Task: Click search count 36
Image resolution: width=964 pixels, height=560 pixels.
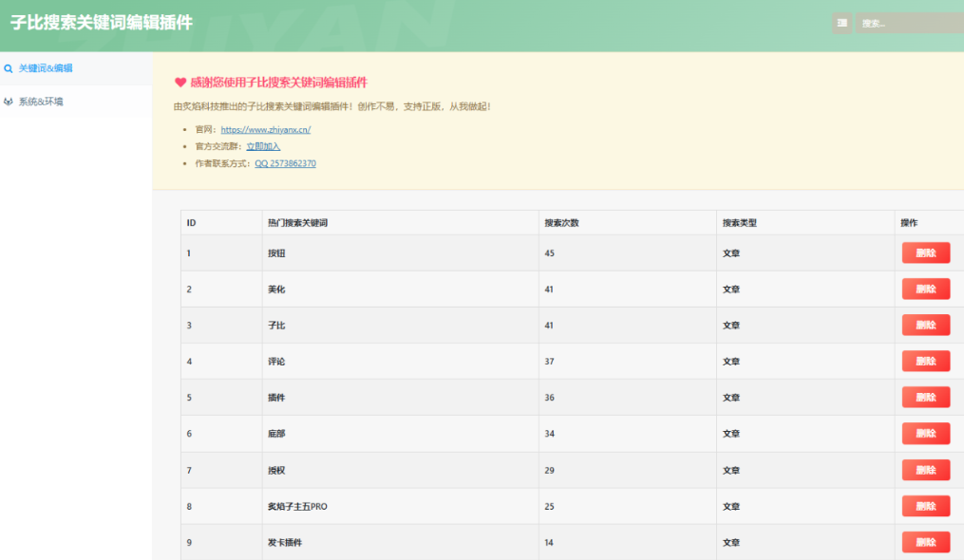Action: (550, 398)
